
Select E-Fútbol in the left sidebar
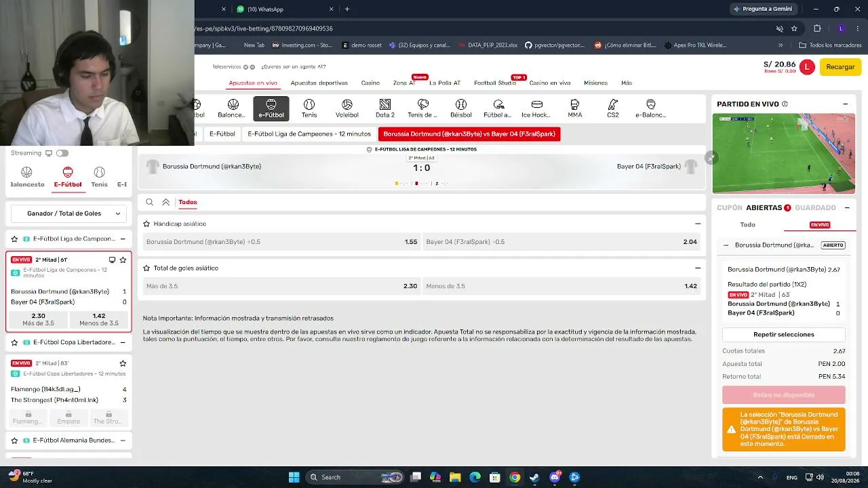coord(68,177)
